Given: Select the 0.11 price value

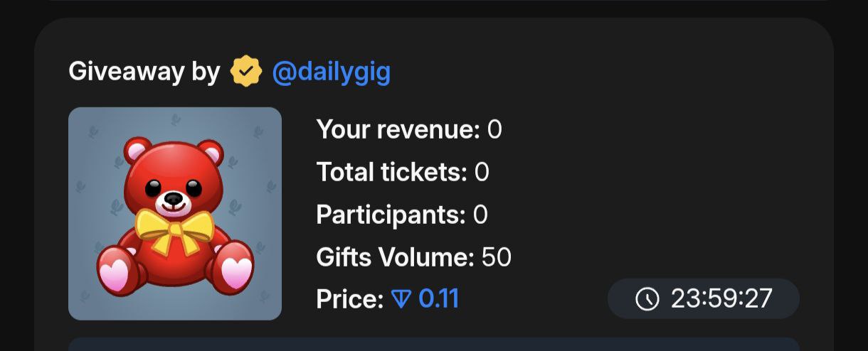Looking at the screenshot, I should coord(439,299).
